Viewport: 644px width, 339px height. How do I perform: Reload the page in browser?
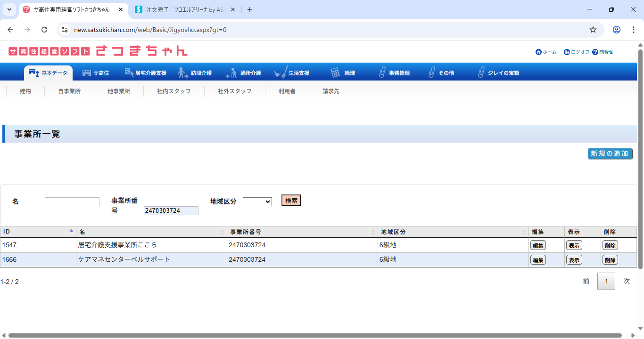pyautogui.click(x=44, y=30)
